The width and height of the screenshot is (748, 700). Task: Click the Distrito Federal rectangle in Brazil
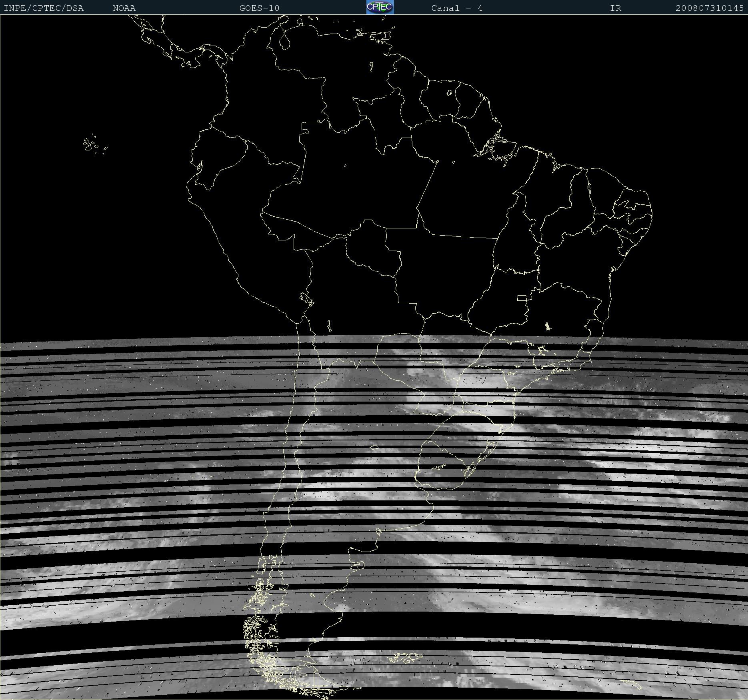tap(522, 298)
